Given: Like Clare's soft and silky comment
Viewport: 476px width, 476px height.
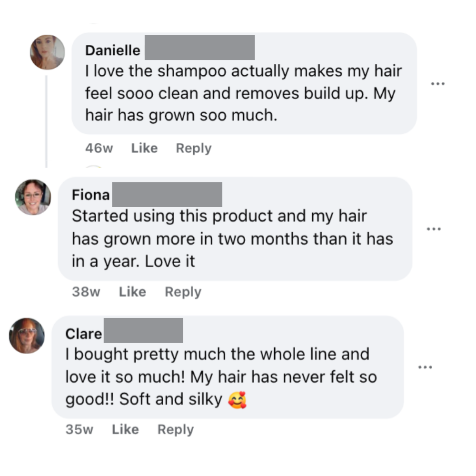Looking at the screenshot, I should 125,429.
